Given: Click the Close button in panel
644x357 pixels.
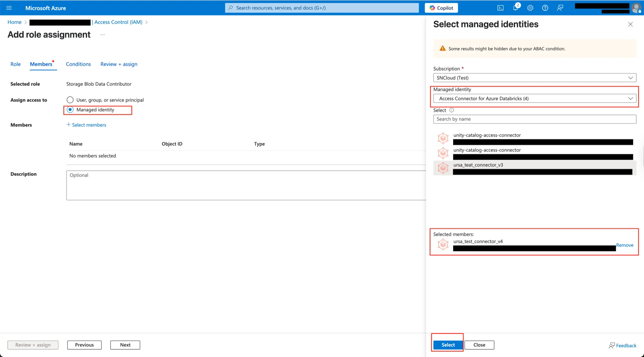Looking at the screenshot, I should [x=479, y=345].
